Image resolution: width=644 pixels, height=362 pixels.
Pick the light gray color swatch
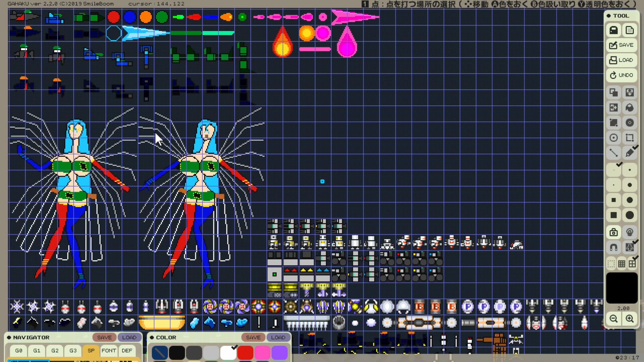click(x=211, y=353)
